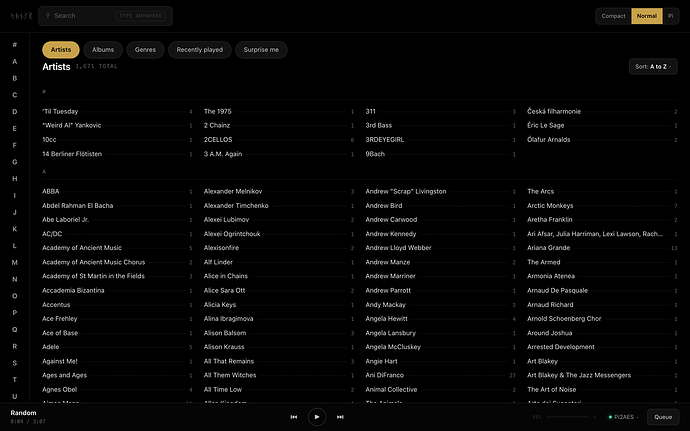This screenshot has height=431, width=690.
Task: Jump to letter L in alphabet index
Action: coord(15,246)
